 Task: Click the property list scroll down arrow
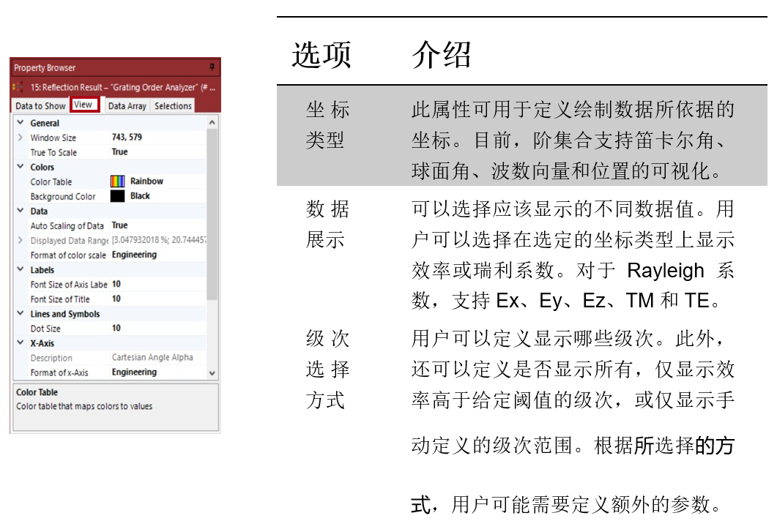(212, 373)
